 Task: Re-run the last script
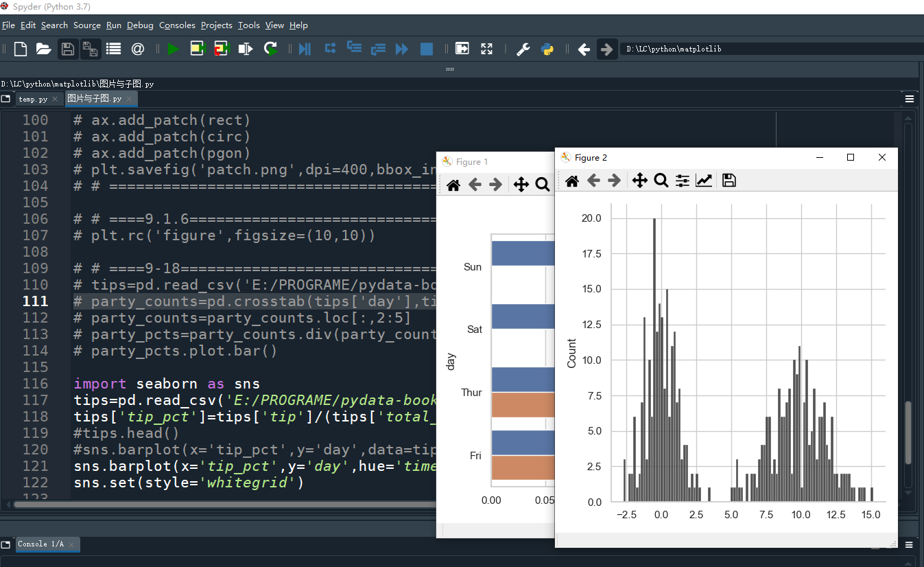pos(270,49)
